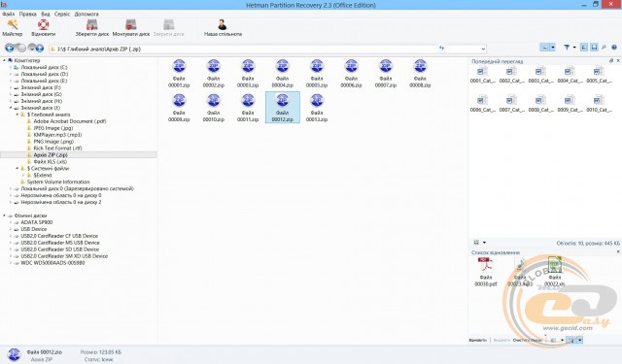Screen dimensions: 622x364
Task: Open the Вид menu
Action: pos(46,14)
